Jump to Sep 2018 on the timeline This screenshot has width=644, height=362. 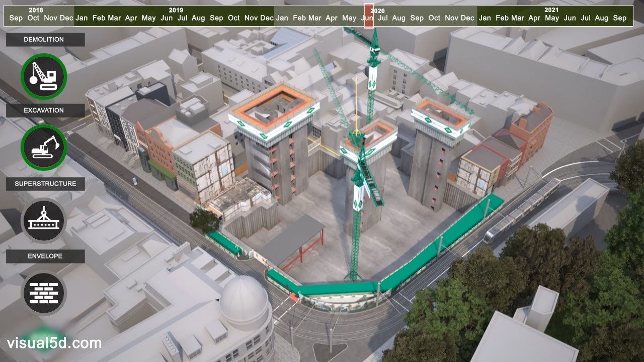(16, 18)
